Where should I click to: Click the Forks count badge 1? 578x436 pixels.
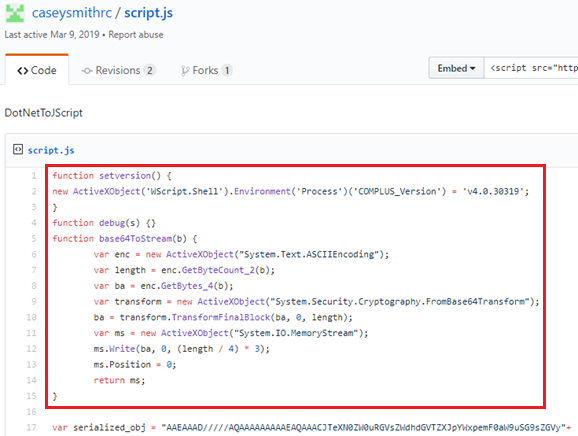pyautogui.click(x=227, y=70)
